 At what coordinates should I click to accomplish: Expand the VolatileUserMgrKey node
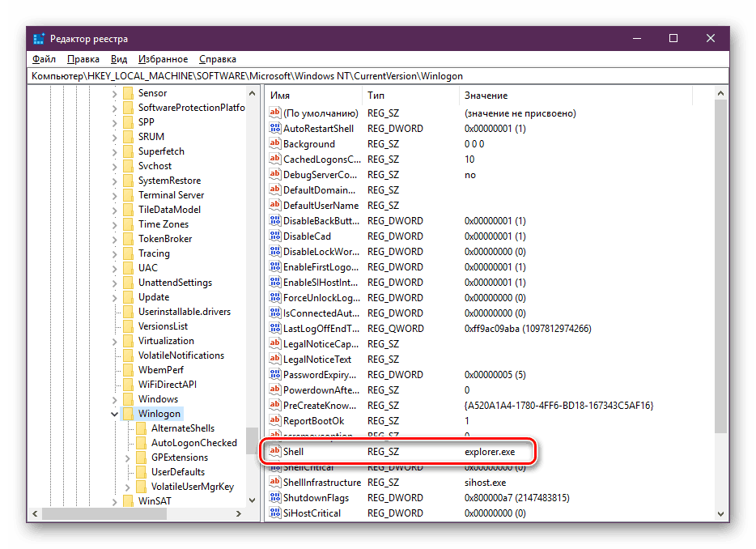click(x=127, y=487)
